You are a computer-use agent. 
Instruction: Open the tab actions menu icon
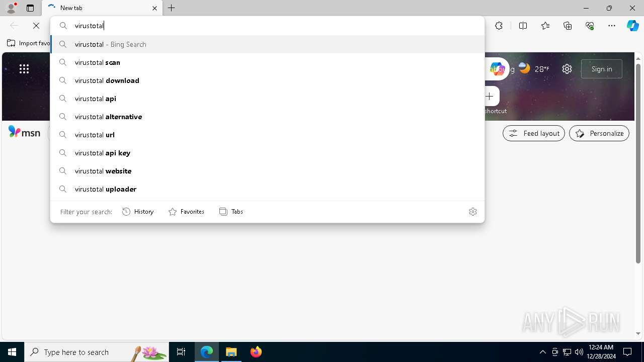(30, 8)
